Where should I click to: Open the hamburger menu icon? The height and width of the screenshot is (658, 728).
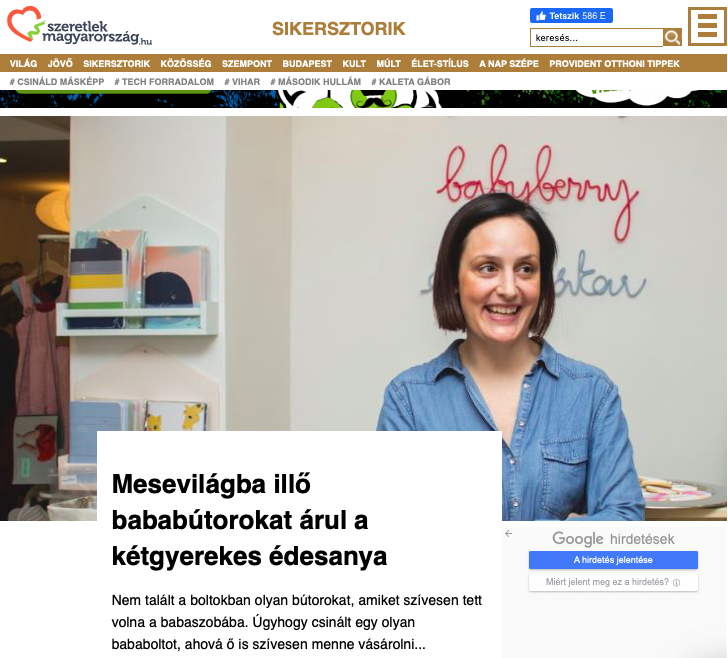[x=707, y=26]
